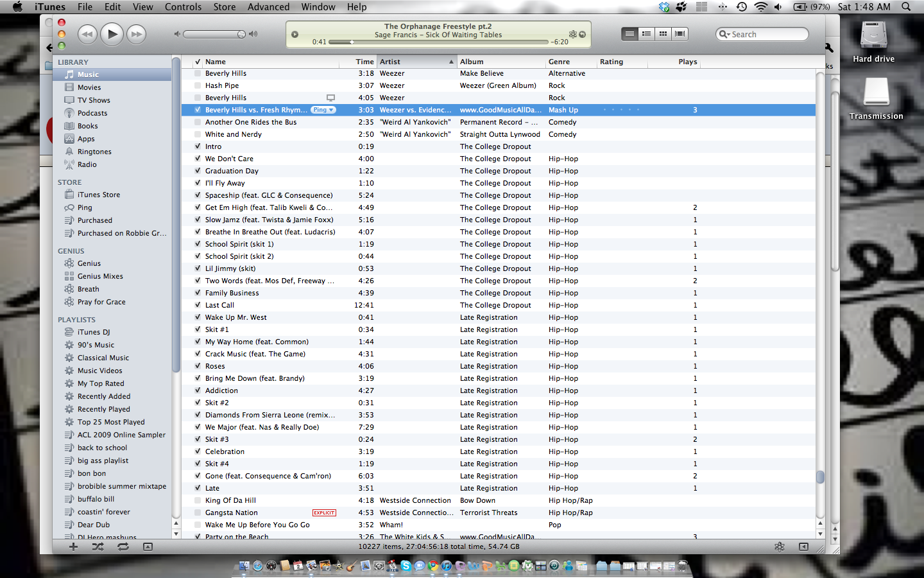
Task: Click in the Search field
Action: click(x=762, y=34)
